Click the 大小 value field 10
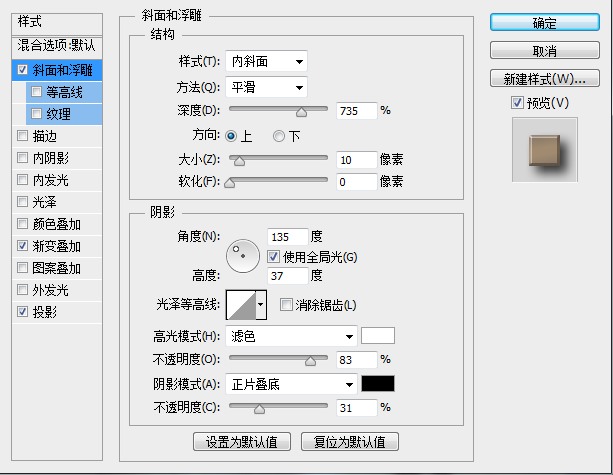 coord(357,160)
